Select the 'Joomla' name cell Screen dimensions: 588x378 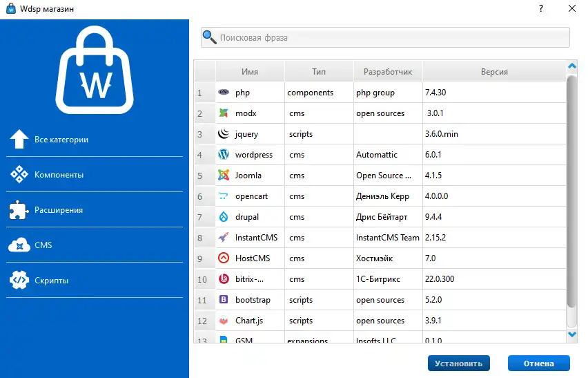coord(250,176)
